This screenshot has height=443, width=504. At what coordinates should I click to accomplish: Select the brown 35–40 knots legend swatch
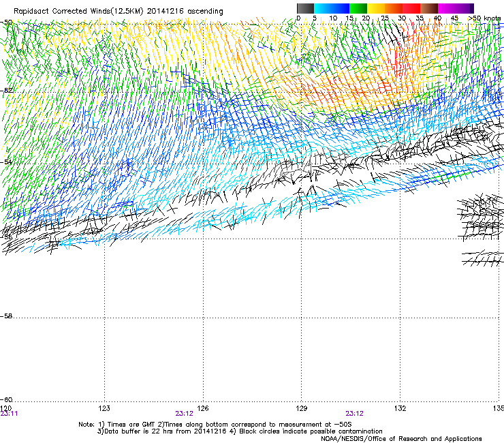pyautogui.click(x=429, y=8)
